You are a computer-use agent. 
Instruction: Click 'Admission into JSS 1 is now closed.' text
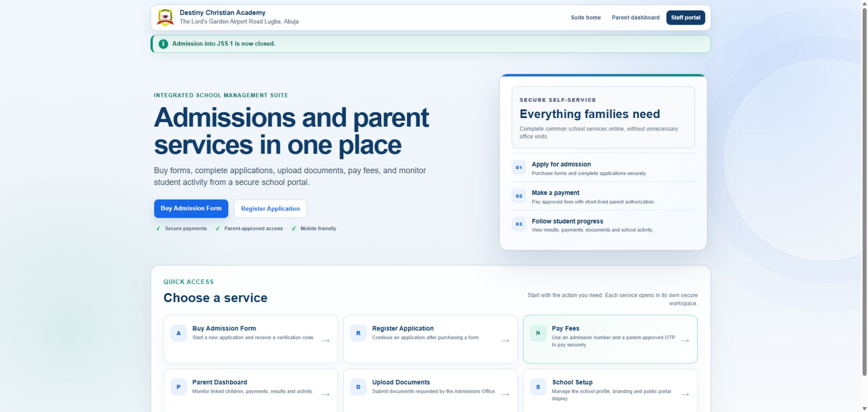pos(224,44)
